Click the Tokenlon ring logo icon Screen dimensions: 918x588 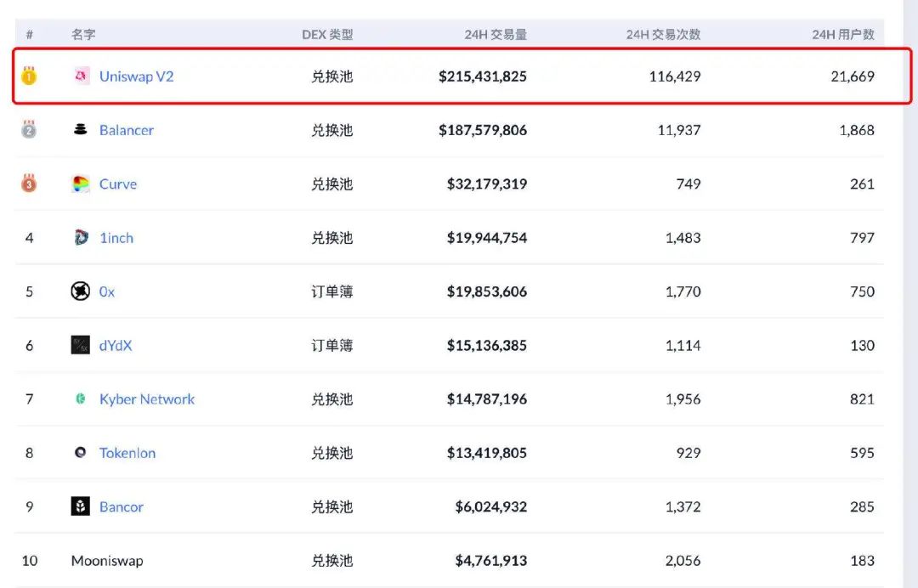click(x=80, y=452)
